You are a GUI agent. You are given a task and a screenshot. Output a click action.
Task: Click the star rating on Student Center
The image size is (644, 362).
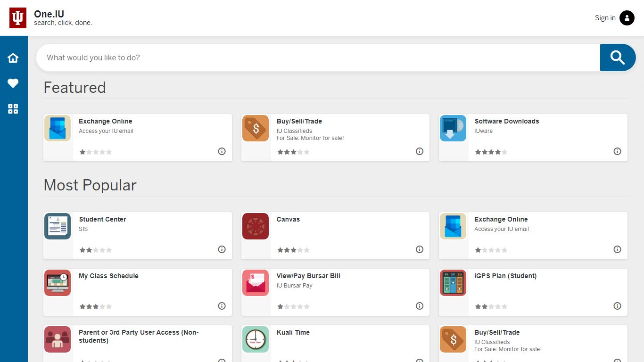point(96,250)
